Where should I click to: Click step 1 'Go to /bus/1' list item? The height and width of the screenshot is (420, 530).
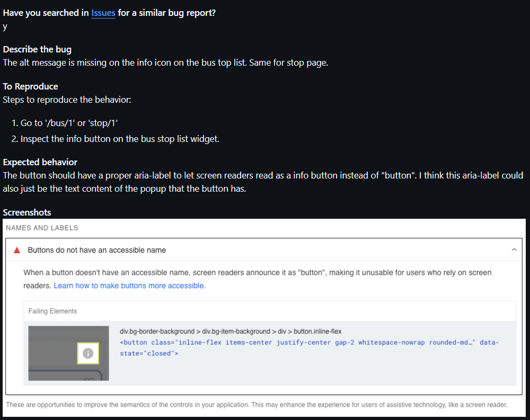click(x=69, y=123)
